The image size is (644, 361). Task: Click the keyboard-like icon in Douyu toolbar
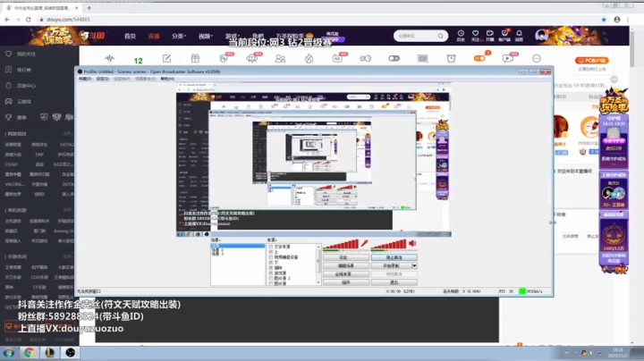pos(422,58)
